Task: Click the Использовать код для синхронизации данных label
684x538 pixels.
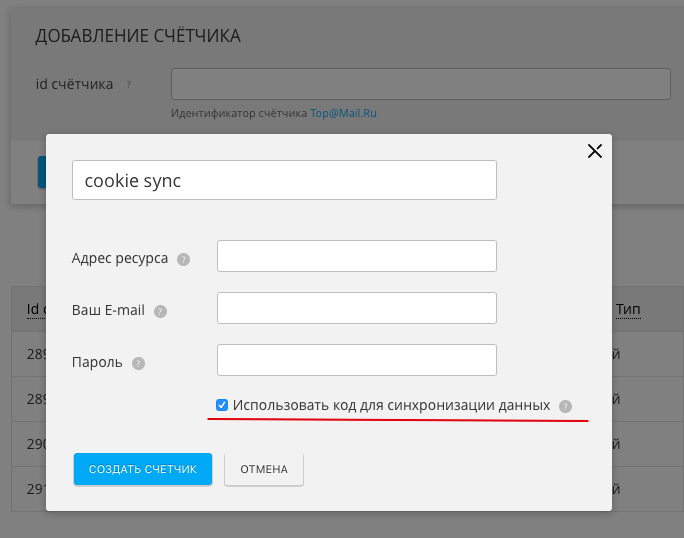Action: [391, 405]
